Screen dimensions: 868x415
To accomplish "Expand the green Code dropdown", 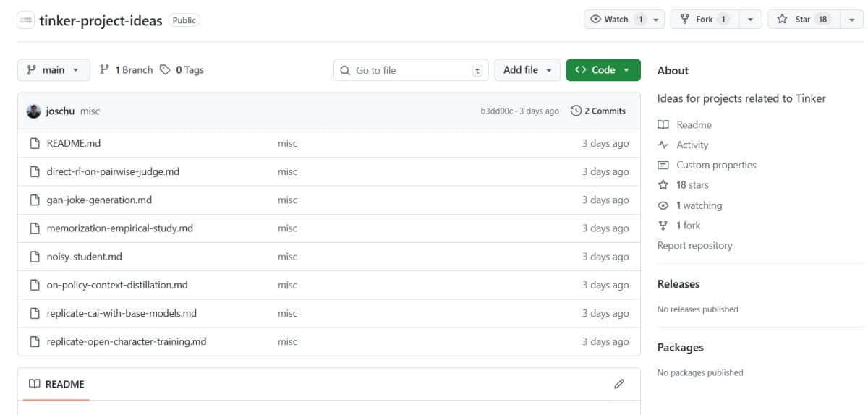I will 603,70.
